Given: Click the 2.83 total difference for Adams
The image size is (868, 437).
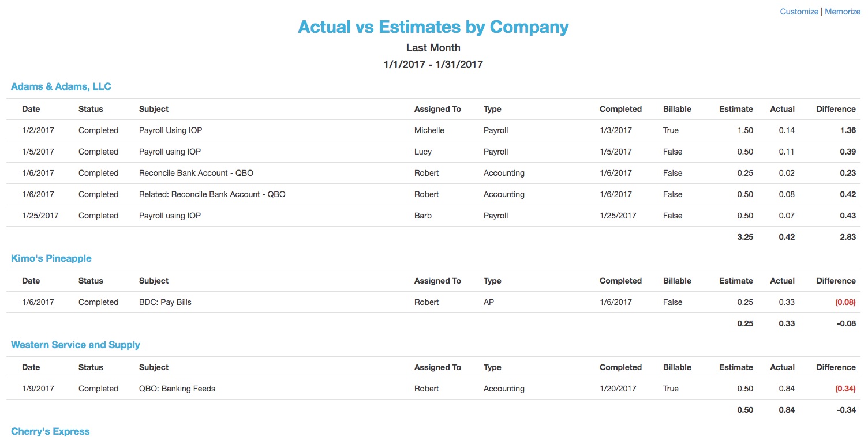Looking at the screenshot, I should tap(848, 237).
